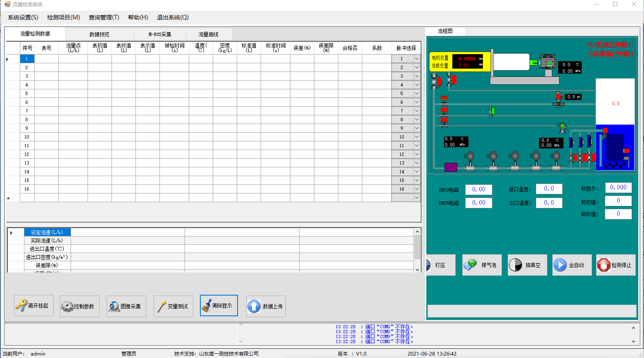
Task: Click the webcam icon on 图像采集 button
Action: point(114,306)
